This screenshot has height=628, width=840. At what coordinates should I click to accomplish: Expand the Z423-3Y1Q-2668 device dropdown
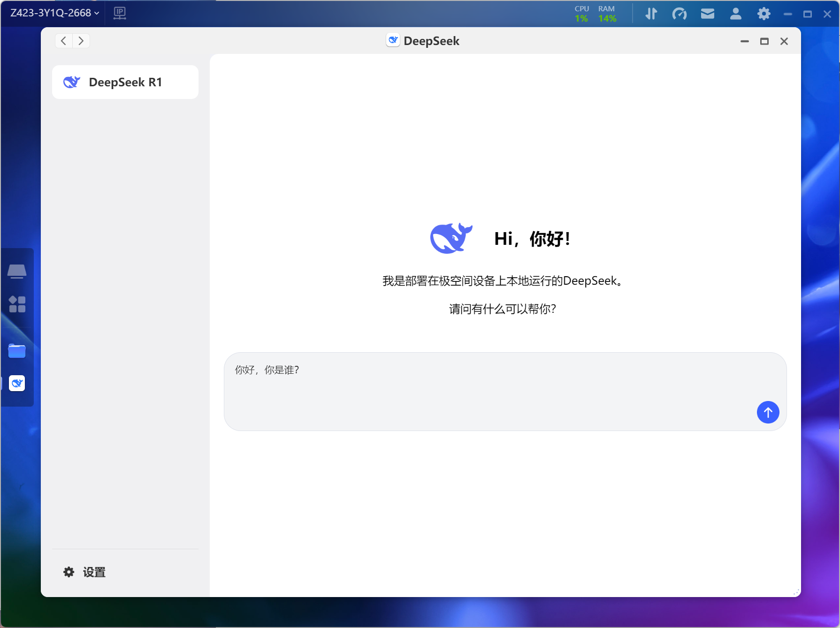click(x=55, y=13)
